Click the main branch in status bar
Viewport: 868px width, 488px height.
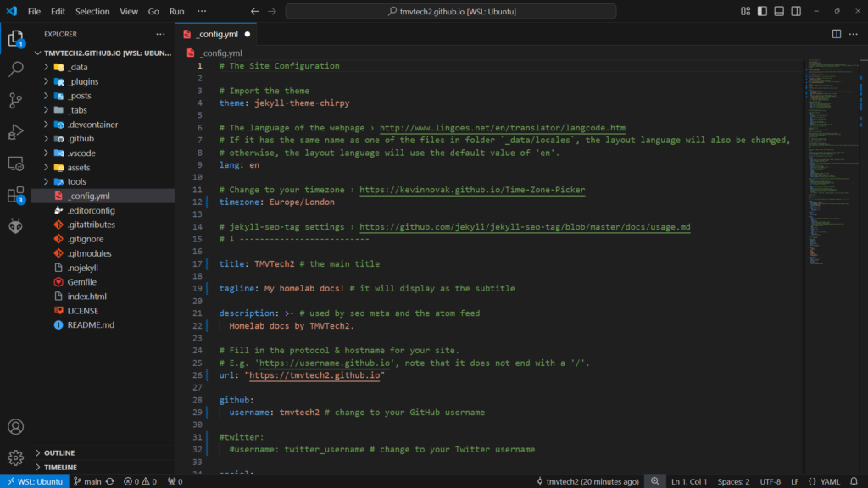(x=87, y=481)
